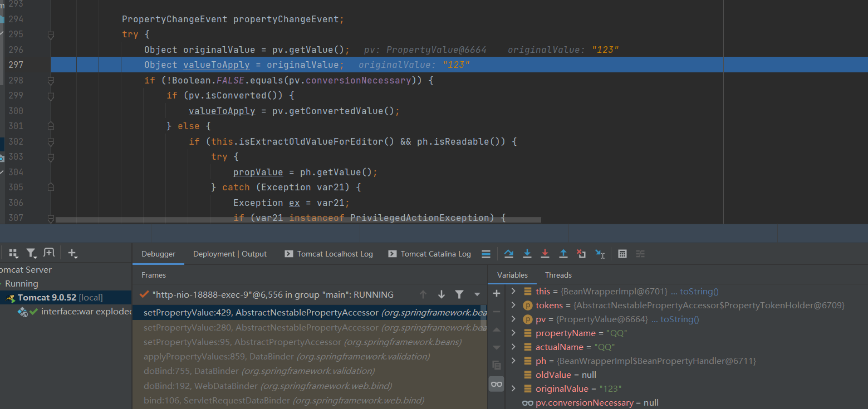Toggle show watches glasses icon
This screenshot has width=868, height=409.
click(496, 384)
